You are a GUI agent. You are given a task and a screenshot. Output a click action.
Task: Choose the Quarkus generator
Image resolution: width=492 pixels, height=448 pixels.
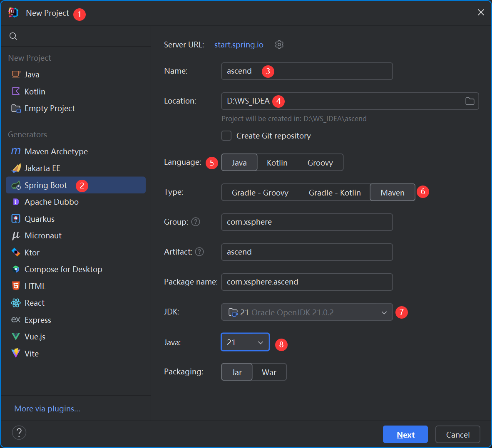[39, 219]
